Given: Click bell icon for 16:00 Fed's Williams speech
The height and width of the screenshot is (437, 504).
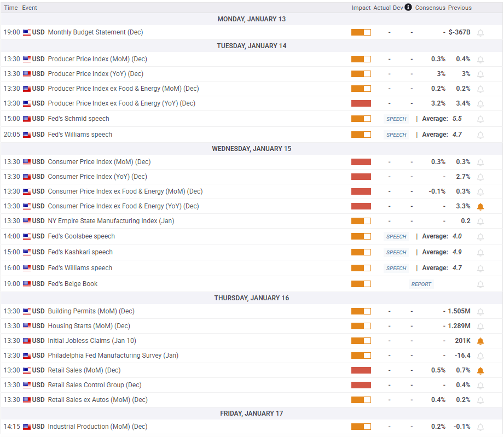Looking at the screenshot, I should (480, 269).
